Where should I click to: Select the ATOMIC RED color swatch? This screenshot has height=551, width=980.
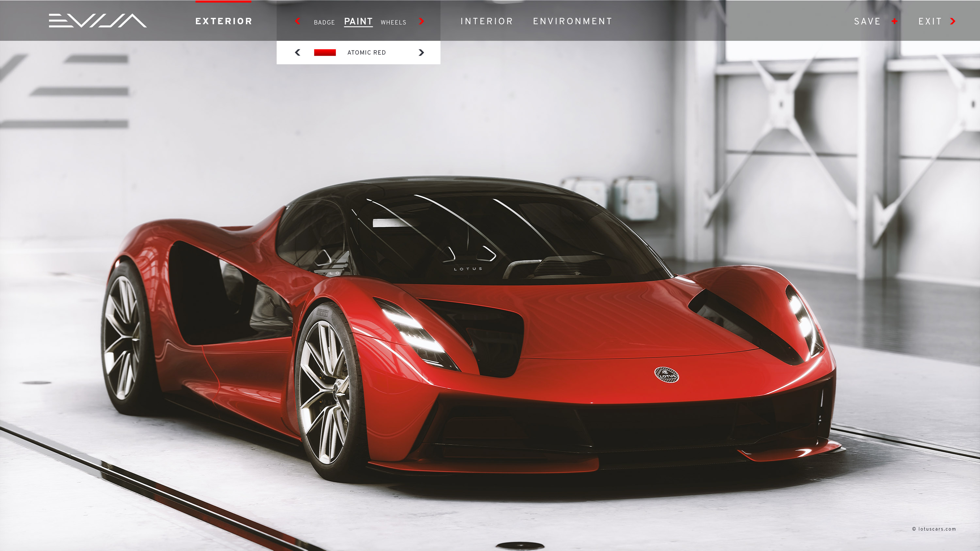[x=325, y=53]
